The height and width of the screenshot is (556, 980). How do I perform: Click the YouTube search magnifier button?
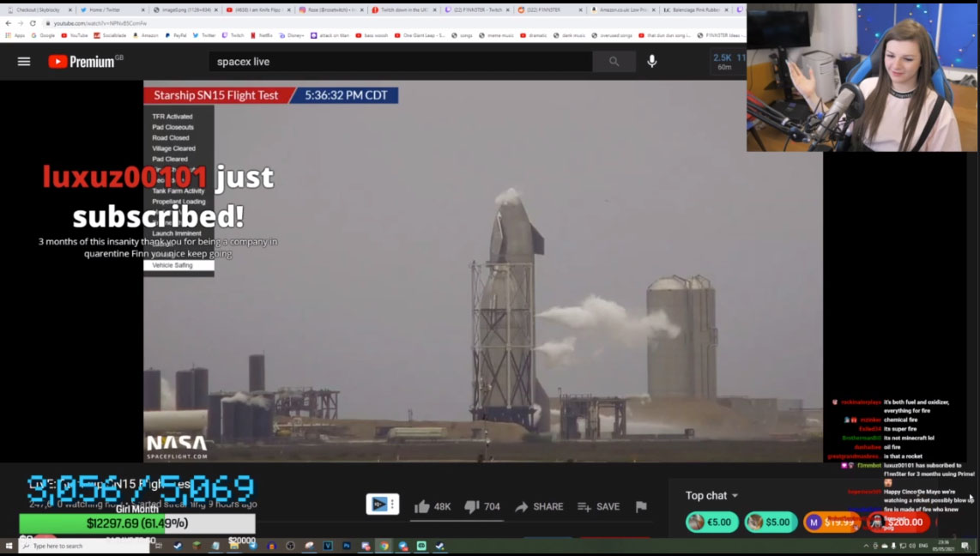614,61
